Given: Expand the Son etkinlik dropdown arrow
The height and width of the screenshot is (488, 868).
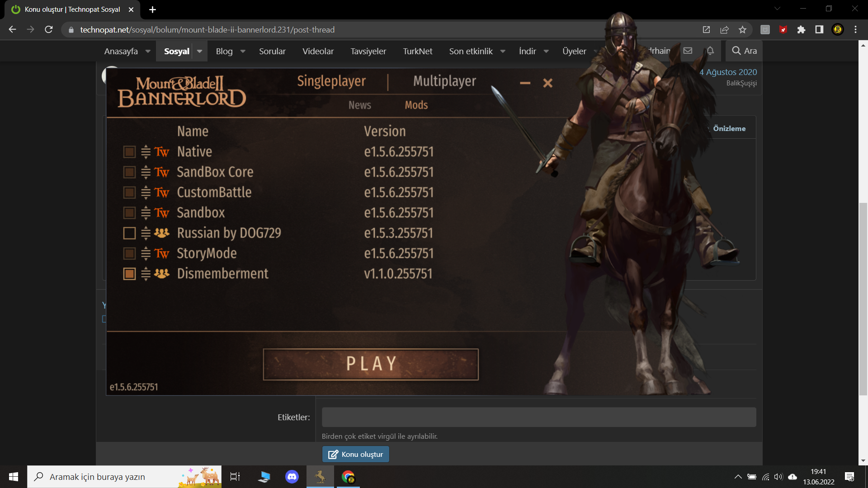Looking at the screenshot, I should (503, 51).
